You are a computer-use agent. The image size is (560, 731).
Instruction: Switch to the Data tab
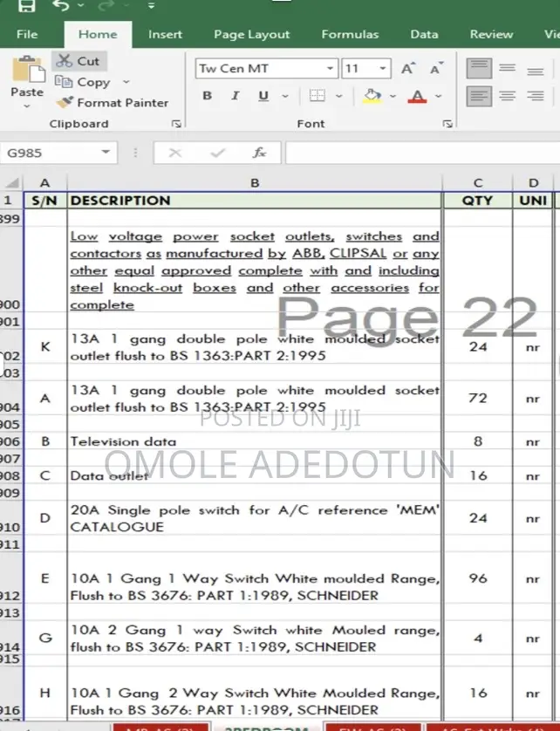424,35
